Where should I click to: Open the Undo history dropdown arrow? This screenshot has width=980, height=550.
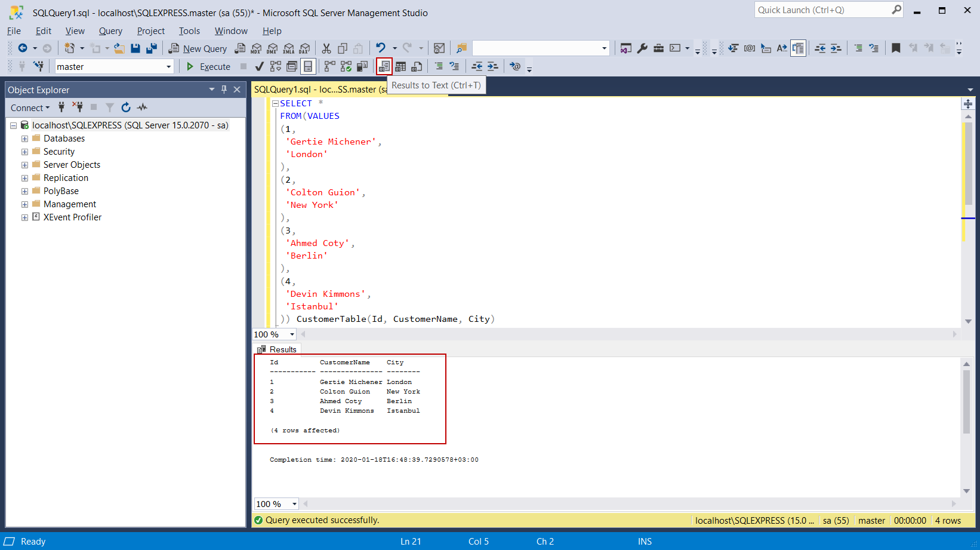393,48
